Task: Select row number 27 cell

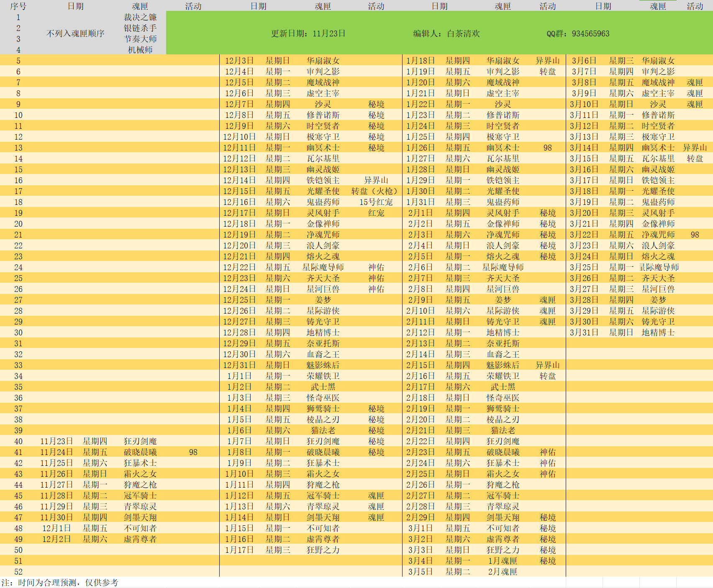Action: pos(18,300)
